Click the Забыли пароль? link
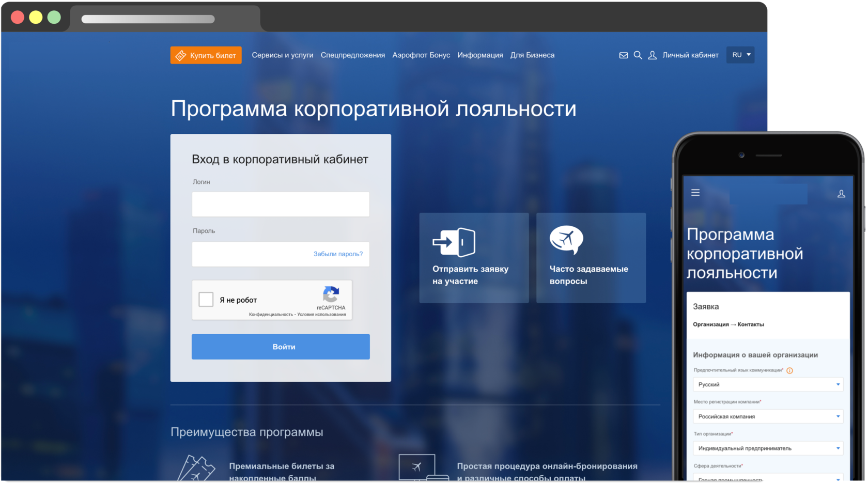This screenshot has width=868, height=483. pyautogui.click(x=338, y=254)
